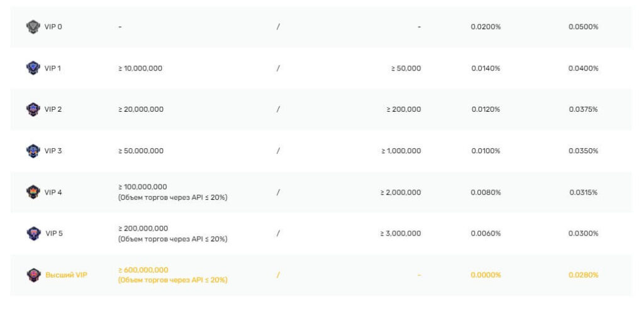This screenshot has height=314, width=644.
Task: Click the ≥ 50,000 balance for VIP 1
Action: (406, 68)
